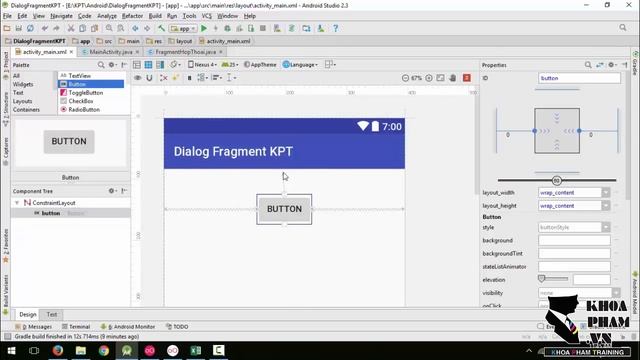This screenshot has height=360, width=640.
Task: Click the Redo arrow icon
Action: coord(56,28)
